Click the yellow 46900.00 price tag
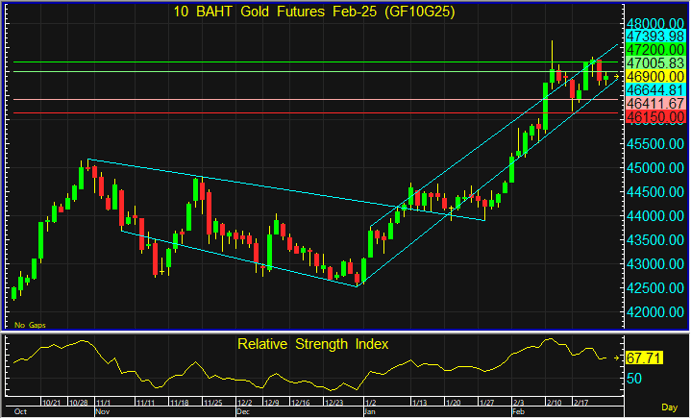Screen dimensions: 691x419 click(x=654, y=76)
